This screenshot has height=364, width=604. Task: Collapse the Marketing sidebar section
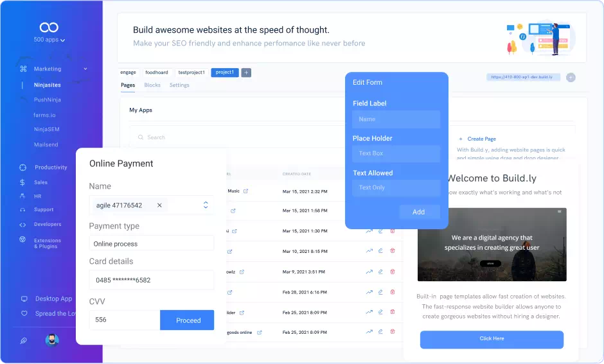click(x=85, y=69)
